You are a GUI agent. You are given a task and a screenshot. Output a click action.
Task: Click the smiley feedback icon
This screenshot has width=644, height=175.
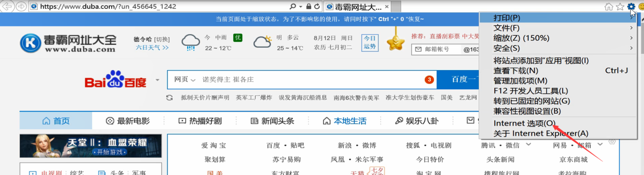(641, 6)
